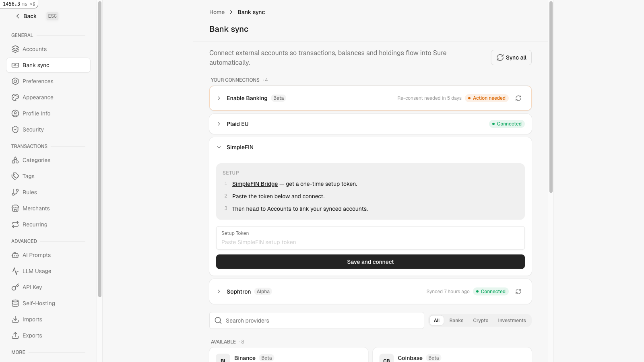
Task: Open the Recurring transactions page
Action: click(48, 224)
